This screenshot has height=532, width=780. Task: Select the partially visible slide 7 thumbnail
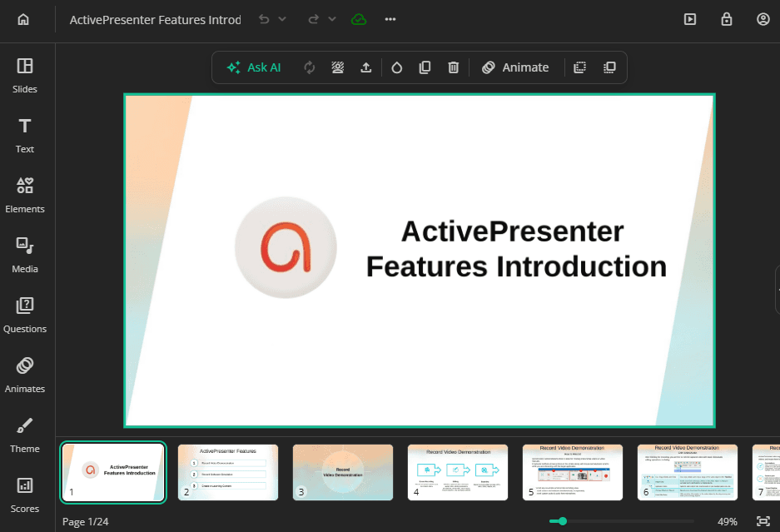pos(766,472)
